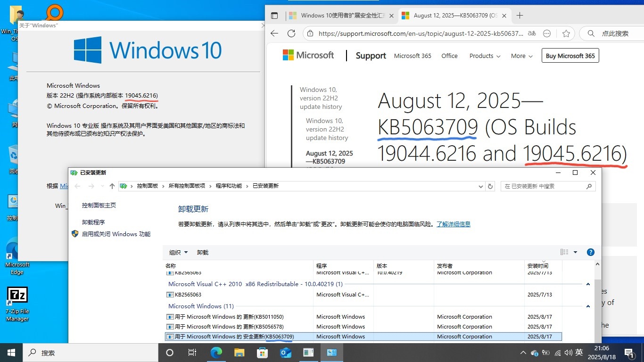The height and width of the screenshot is (362, 644).
Task: Open new tab in Edge
Action: tap(520, 16)
